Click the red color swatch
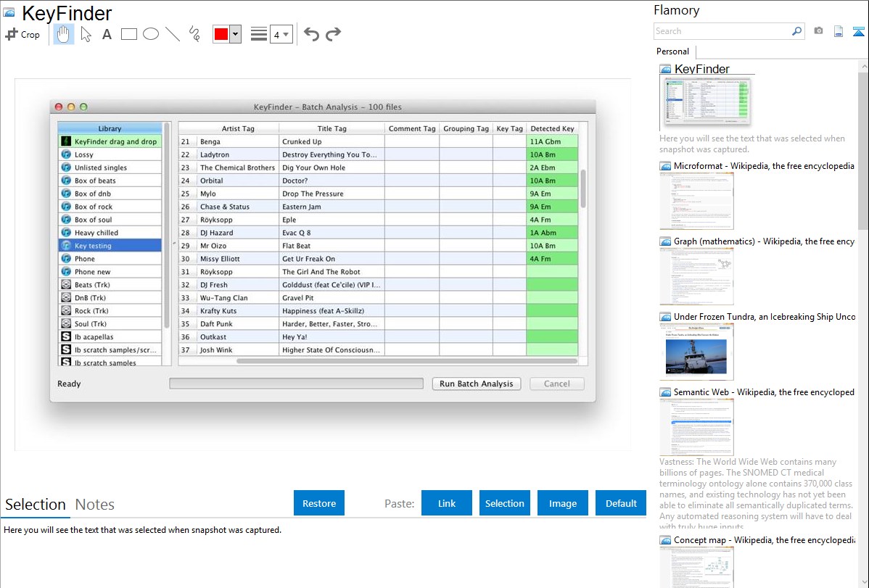Image resolution: width=869 pixels, height=588 pixels. tap(221, 34)
